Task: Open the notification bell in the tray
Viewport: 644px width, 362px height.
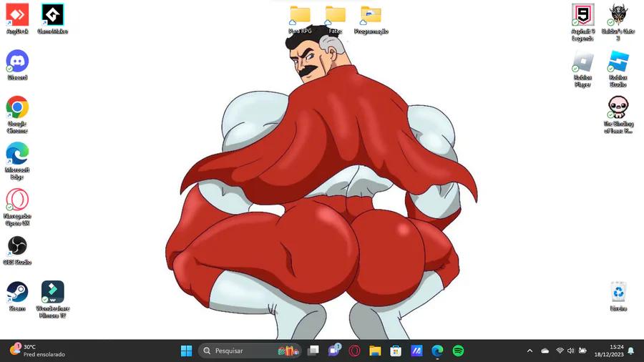Action: [631, 351]
